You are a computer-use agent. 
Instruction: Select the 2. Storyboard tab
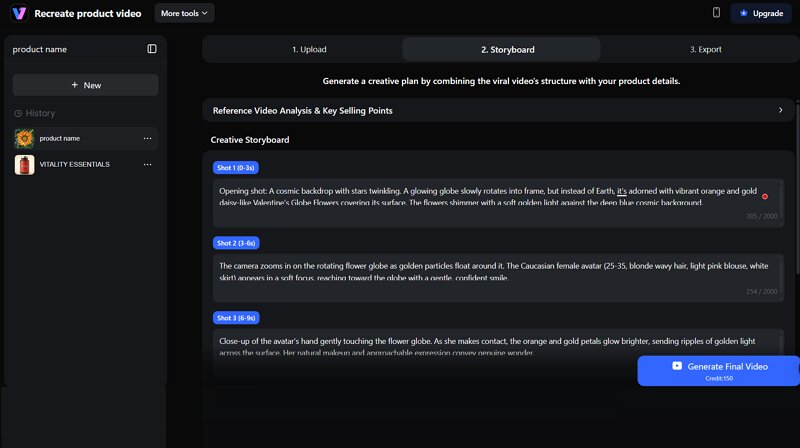(507, 49)
